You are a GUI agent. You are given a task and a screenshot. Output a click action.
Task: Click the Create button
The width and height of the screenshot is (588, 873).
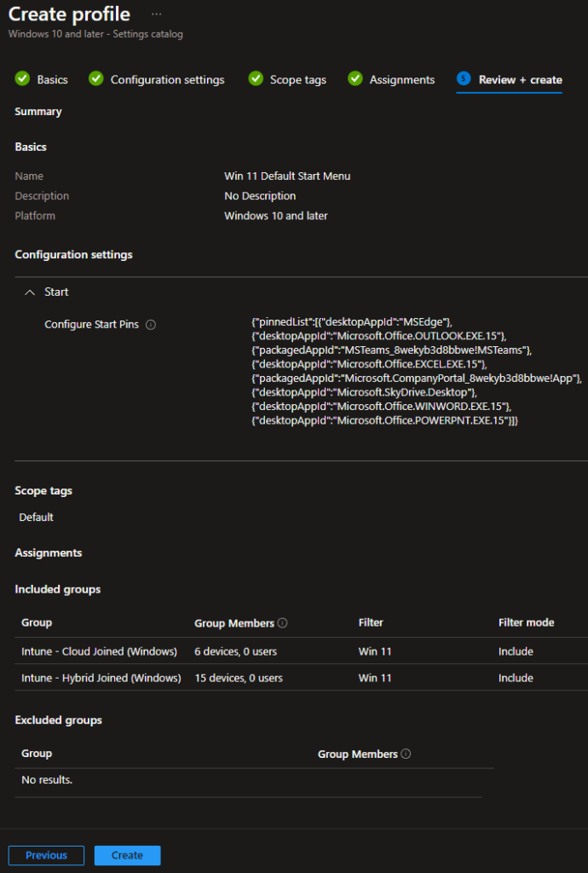pyautogui.click(x=127, y=855)
